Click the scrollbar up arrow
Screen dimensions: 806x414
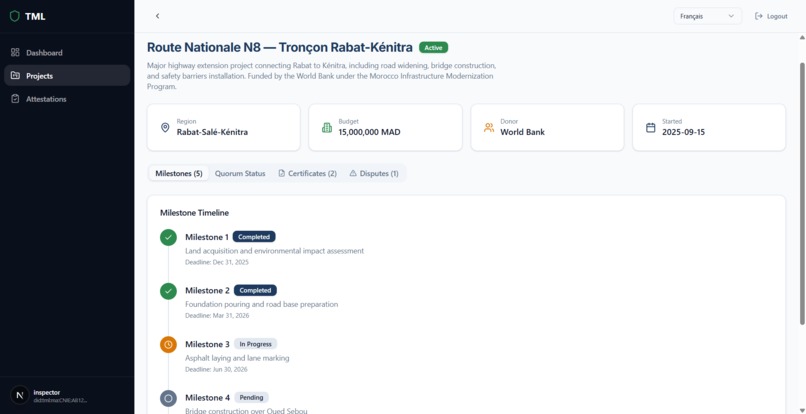point(802,38)
